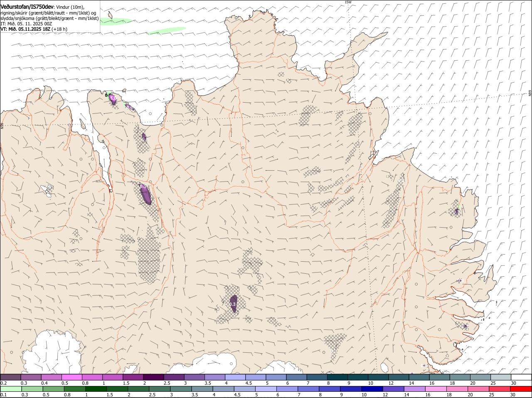Select the 6 swatch on the snow scale
The width and height of the screenshot is (532, 398).
point(296,377)
